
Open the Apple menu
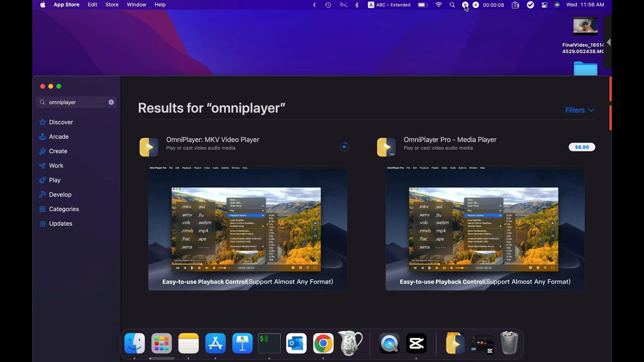(x=43, y=5)
